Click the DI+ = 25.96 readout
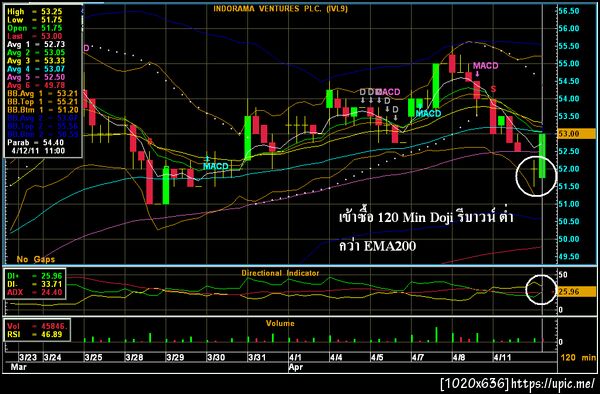This screenshot has width=600, height=394. coord(34,276)
